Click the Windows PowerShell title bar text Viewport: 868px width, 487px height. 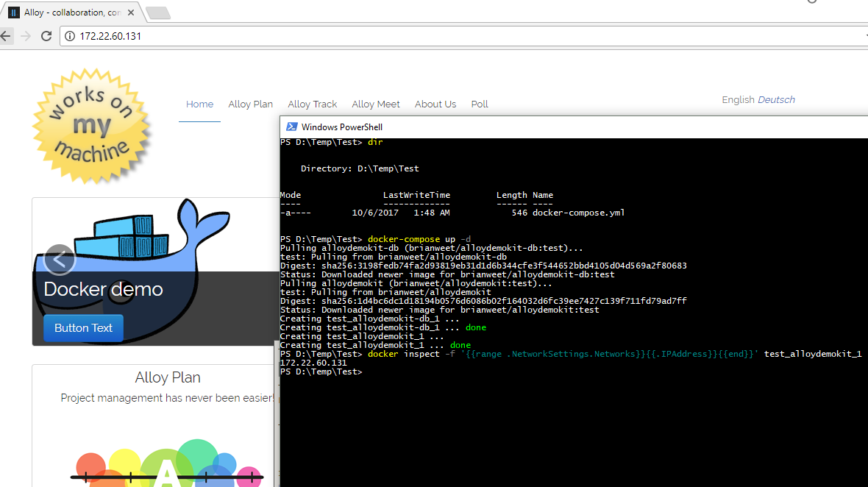click(x=341, y=127)
